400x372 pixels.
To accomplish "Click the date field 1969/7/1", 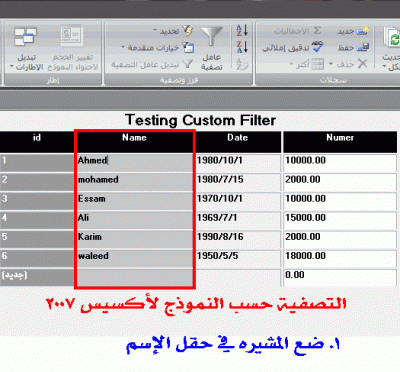I will (x=238, y=220).
